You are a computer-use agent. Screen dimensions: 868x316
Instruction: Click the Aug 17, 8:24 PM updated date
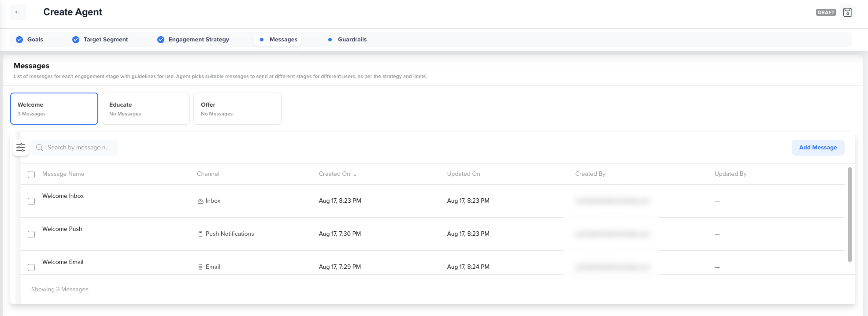[x=468, y=267]
